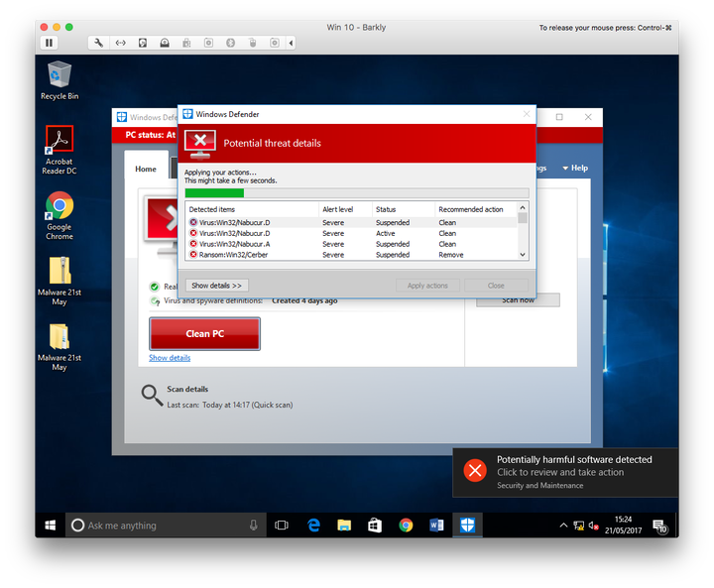
Task: Click Scan now button in Defender window
Action: (x=519, y=300)
